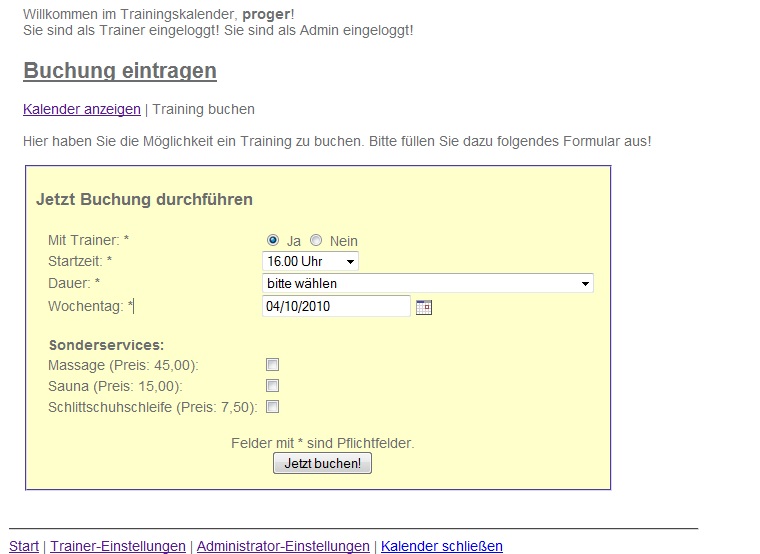This screenshot has width=760, height=554.
Task: Enable the Massage special service checkbox
Action: tap(272, 365)
